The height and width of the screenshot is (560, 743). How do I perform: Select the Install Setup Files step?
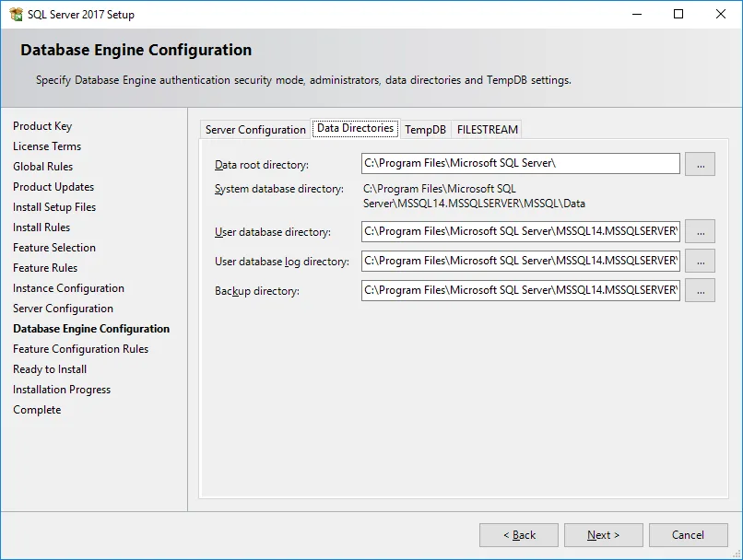click(54, 207)
